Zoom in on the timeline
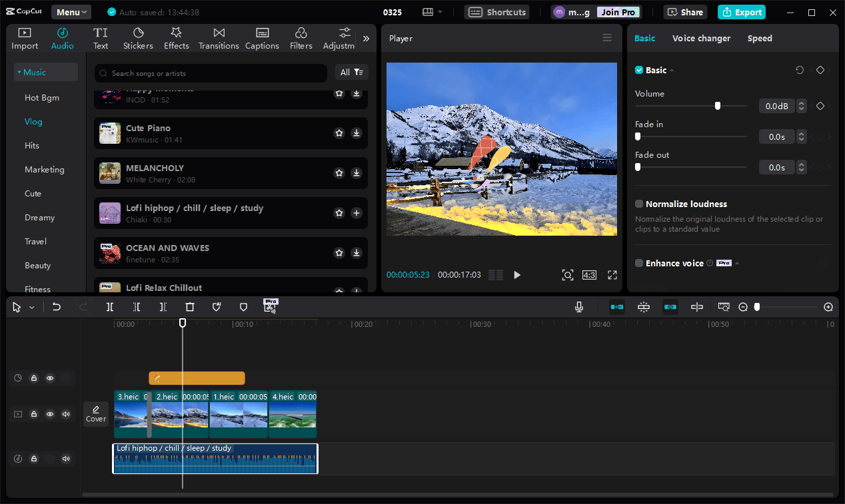Screen dimensions: 845x504 click(828, 306)
